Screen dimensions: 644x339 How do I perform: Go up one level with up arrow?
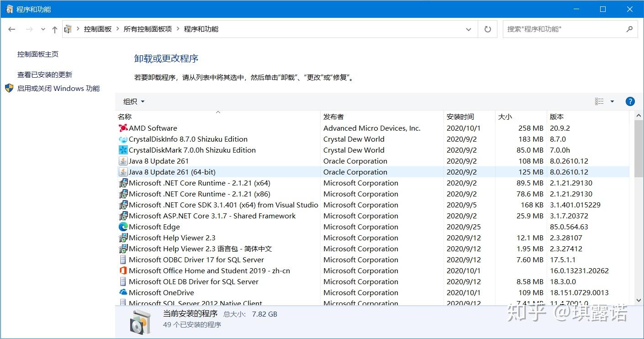pyautogui.click(x=55, y=29)
